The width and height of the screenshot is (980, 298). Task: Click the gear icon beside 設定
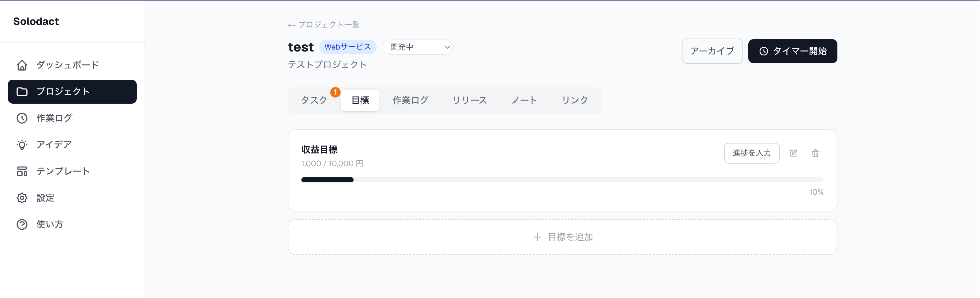pos(22,198)
